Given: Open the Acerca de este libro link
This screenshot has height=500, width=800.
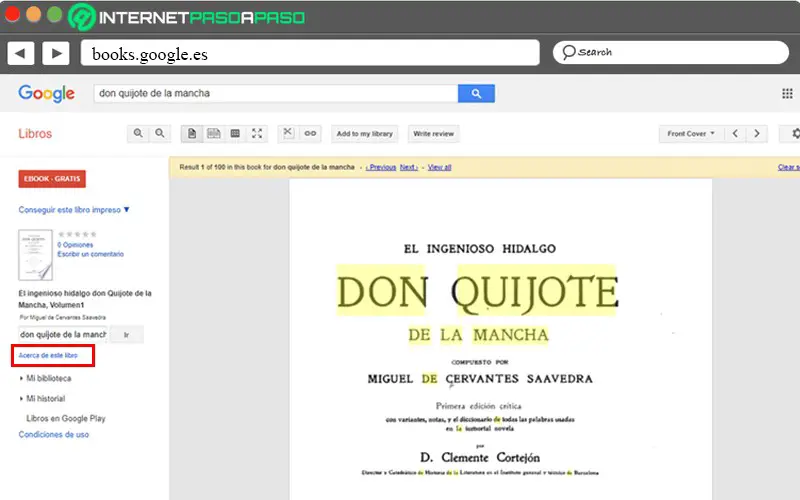Looking at the screenshot, I should pos(48,355).
